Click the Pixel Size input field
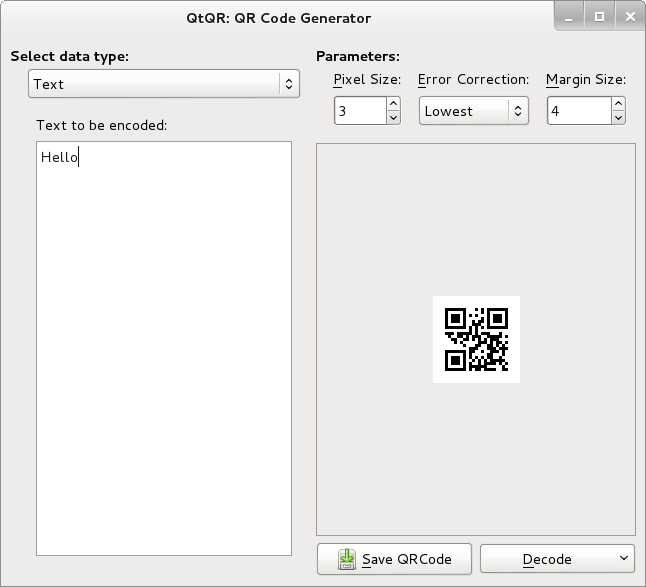 [360, 111]
